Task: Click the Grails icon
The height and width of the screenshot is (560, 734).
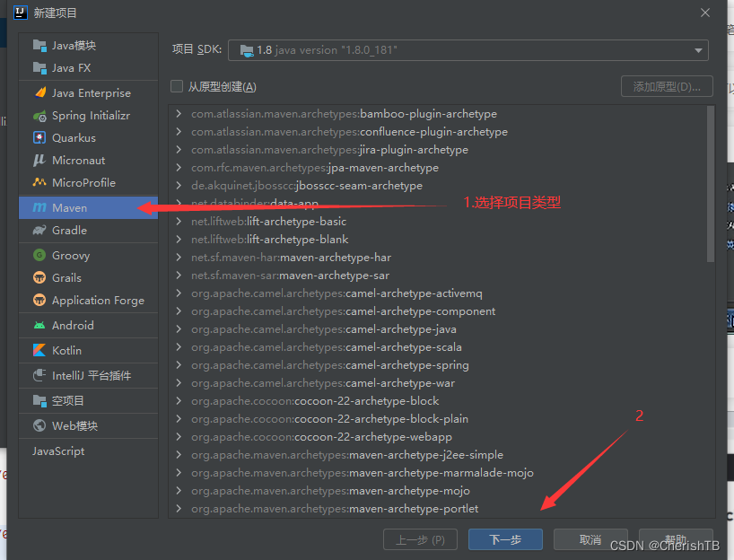Action: (39, 277)
